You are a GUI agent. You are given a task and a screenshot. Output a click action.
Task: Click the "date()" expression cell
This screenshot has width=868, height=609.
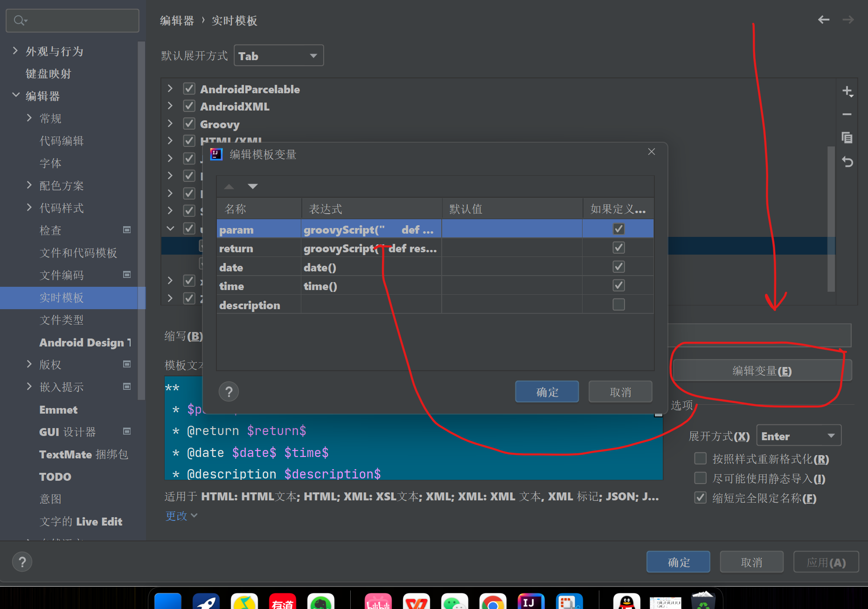coord(371,267)
